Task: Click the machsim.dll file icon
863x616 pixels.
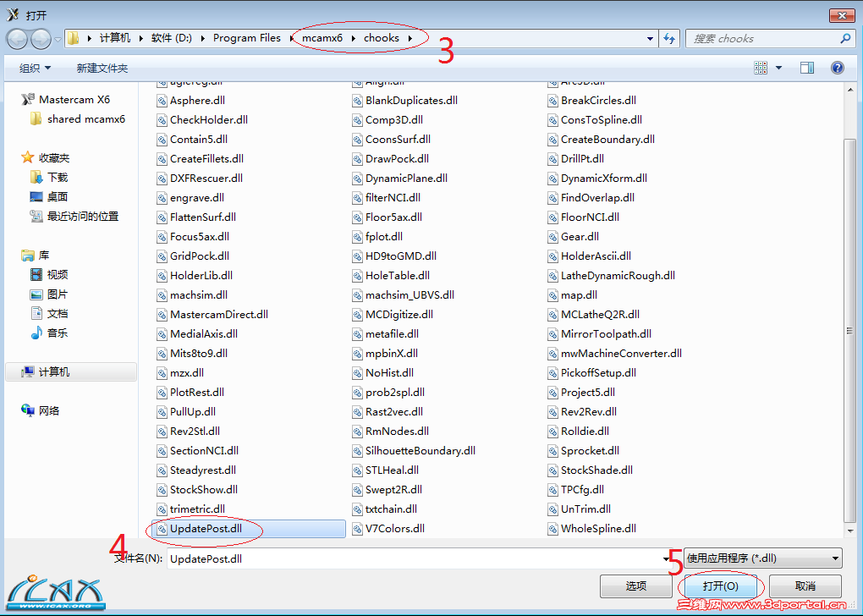Action: 162,295
